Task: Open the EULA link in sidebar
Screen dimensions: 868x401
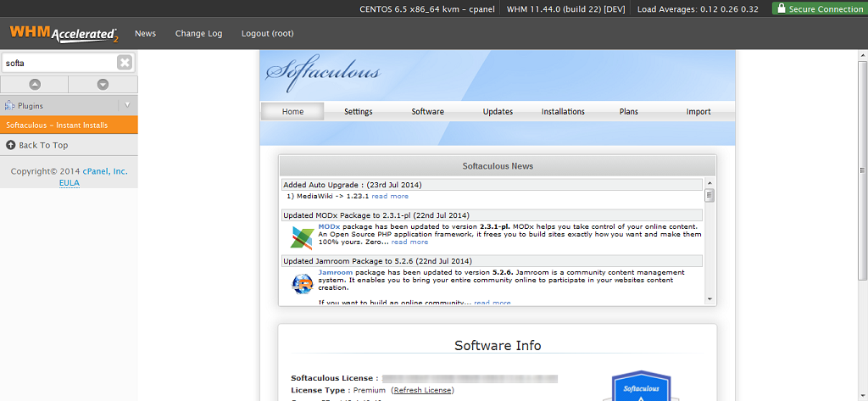Action: (x=69, y=182)
